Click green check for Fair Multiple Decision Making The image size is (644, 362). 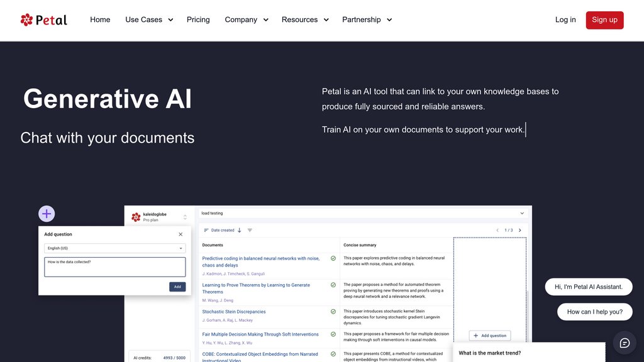333,334
